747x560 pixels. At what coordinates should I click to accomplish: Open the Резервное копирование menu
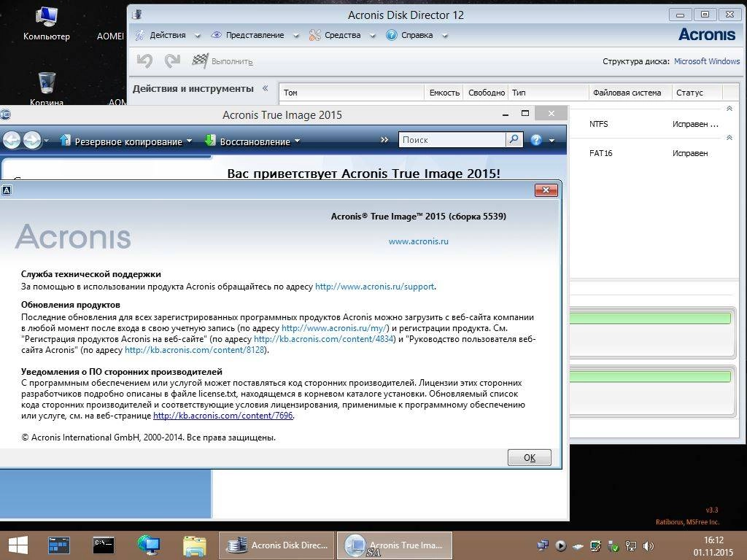[126, 141]
